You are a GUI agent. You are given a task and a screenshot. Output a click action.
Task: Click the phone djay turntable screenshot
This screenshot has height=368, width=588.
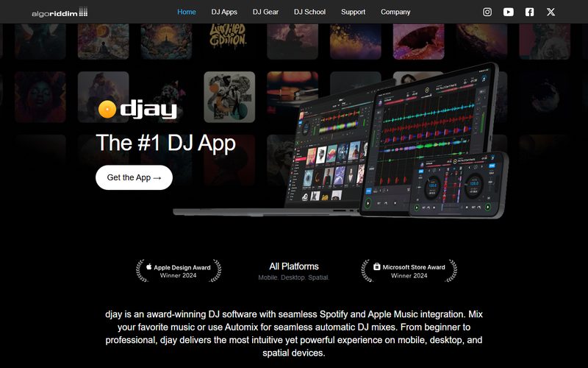tap(457, 184)
